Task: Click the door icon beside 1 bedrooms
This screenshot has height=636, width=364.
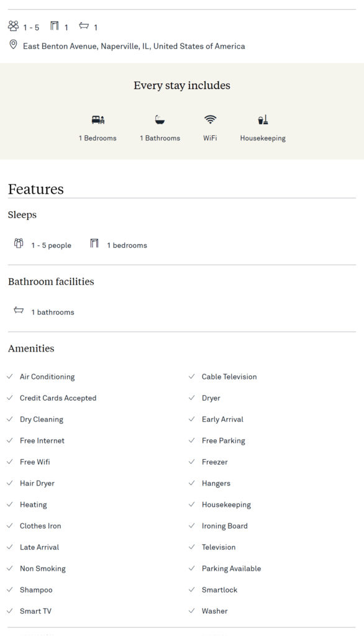Action: [x=94, y=243]
